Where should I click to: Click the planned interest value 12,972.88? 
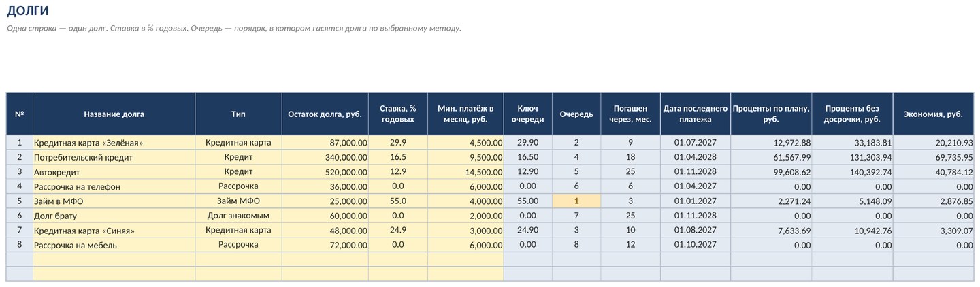tap(771, 143)
